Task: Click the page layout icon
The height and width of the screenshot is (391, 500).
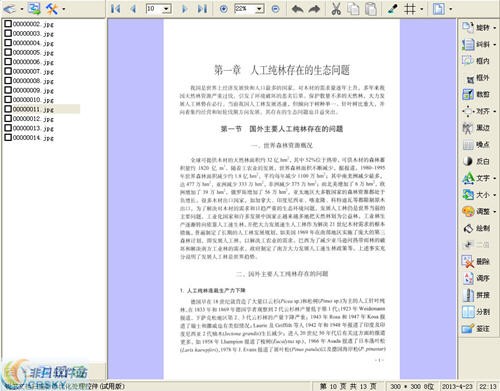Action: [439, 9]
